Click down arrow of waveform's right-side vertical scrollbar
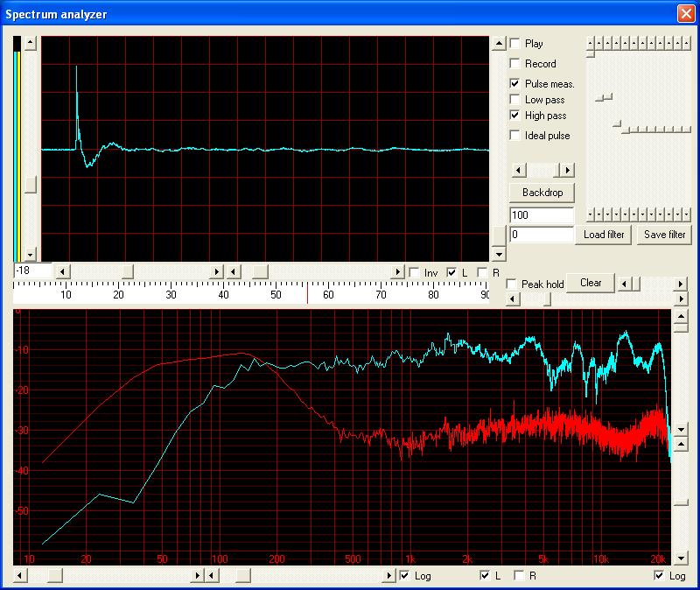The image size is (700, 590). point(499,255)
